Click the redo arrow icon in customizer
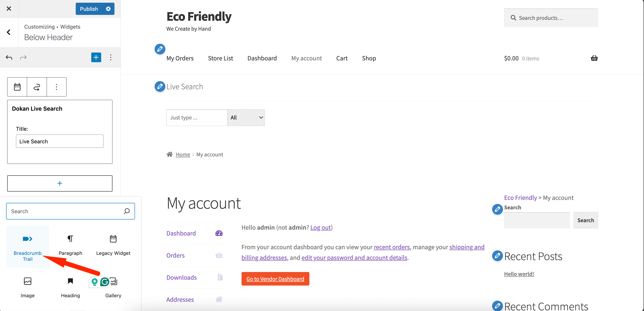 tap(23, 57)
